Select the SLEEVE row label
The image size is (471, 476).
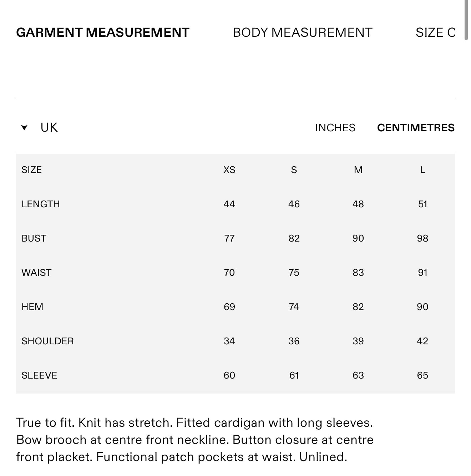click(39, 375)
